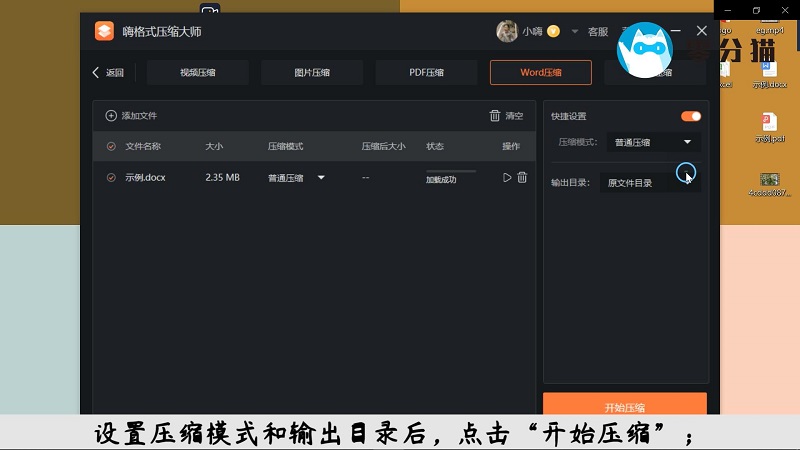Click the user avatar picture
Image resolution: width=800 pixels, height=450 pixels.
point(507,31)
